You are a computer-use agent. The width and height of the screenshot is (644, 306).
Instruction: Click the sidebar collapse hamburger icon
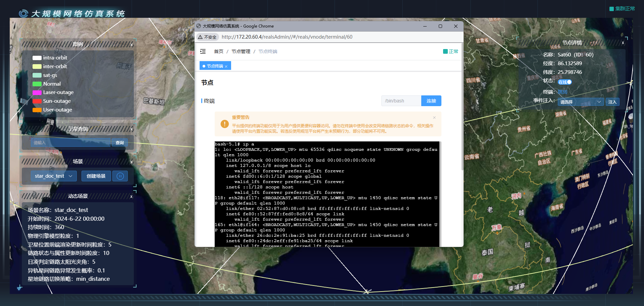point(203,51)
